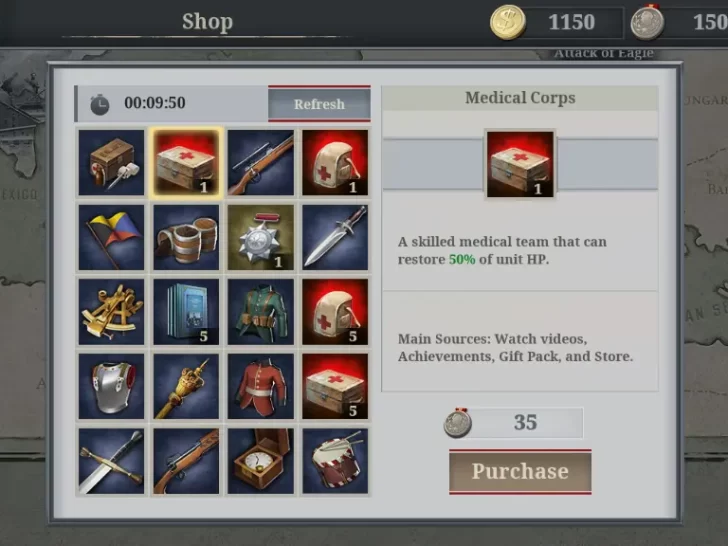Screen dimensions: 728x546
Task: Select the first-aid backpack with quantity 1
Action: click(x=335, y=162)
